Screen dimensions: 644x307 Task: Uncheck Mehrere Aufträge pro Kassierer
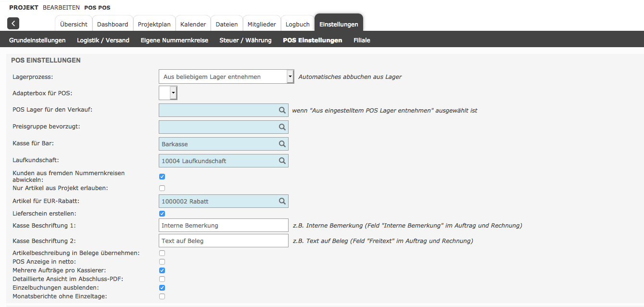162,270
